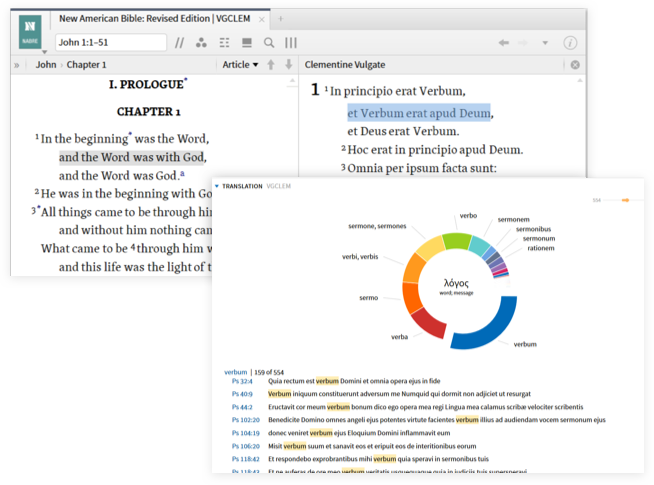Screen dimensions: 654x485
Task: Click the λόγος lemma in ring center
Action: click(456, 283)
